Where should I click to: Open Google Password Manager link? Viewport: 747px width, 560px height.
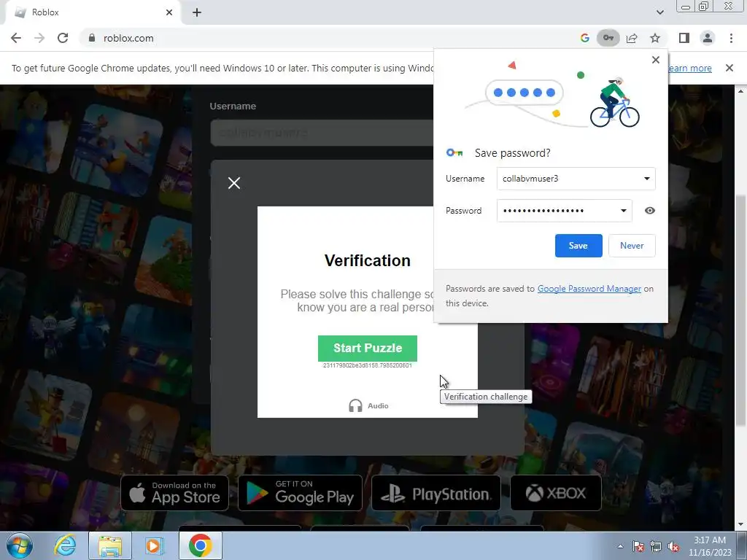589,289
